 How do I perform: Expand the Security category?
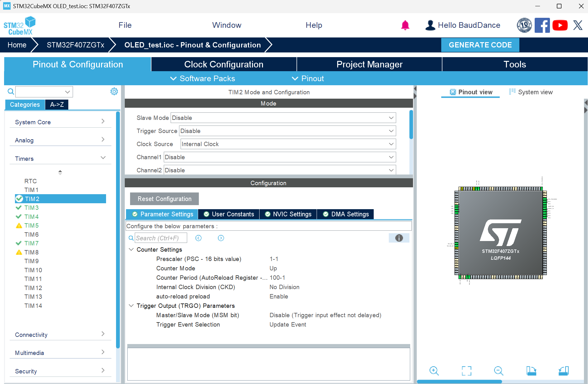click(x=60, y=371)
